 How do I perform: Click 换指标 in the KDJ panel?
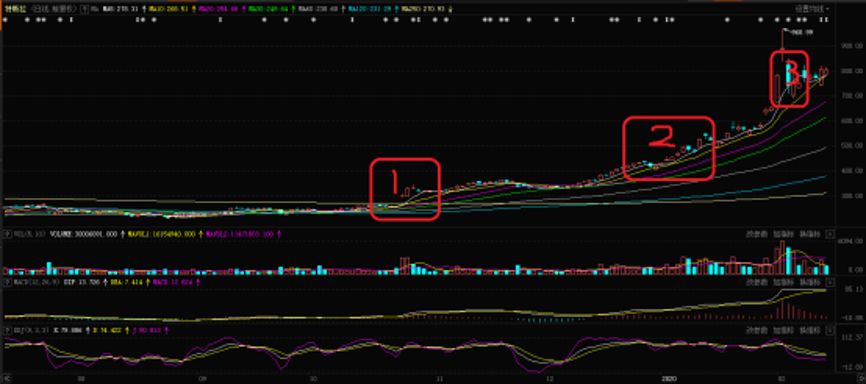tap(810, 330)
